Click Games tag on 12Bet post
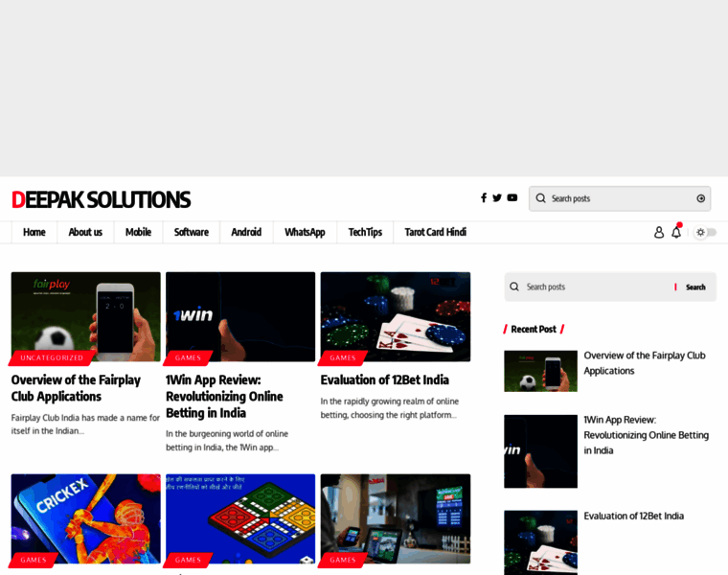The height and width of the screenshot is (575, 728). [343, 357]
